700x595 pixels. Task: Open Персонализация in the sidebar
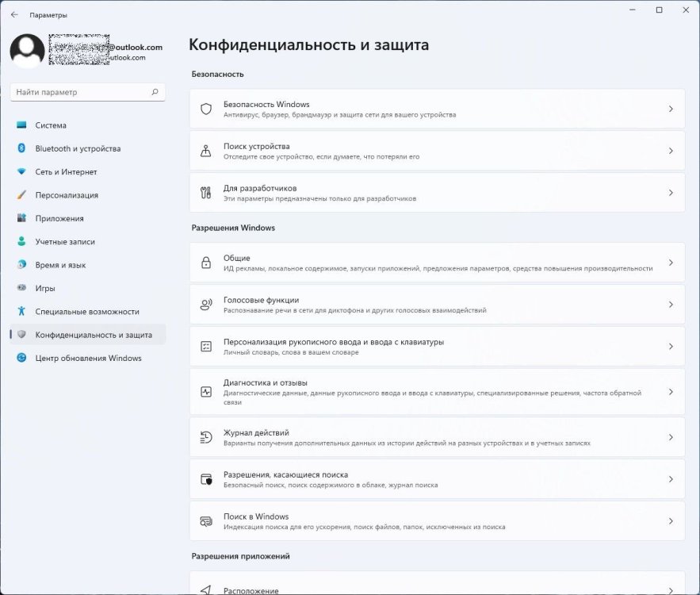[x=67, y=195]
